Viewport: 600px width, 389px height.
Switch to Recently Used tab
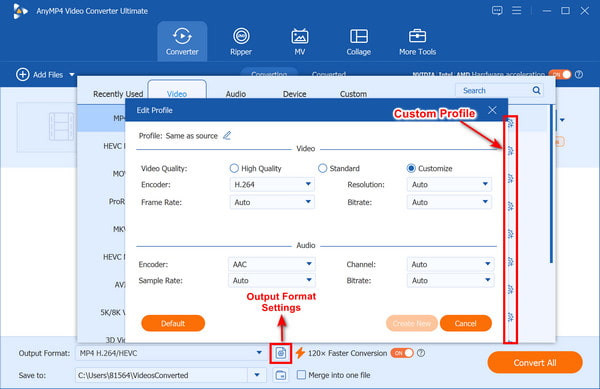[x=118, y=94]
